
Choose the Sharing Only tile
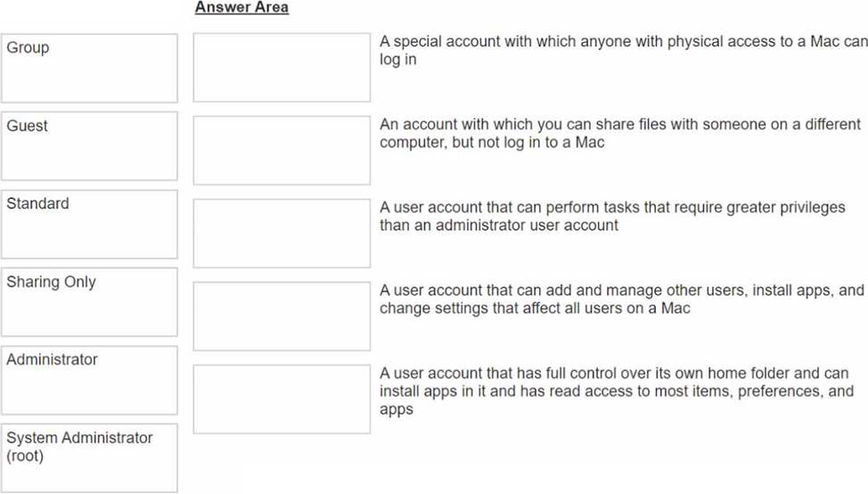tap(89, 302)
